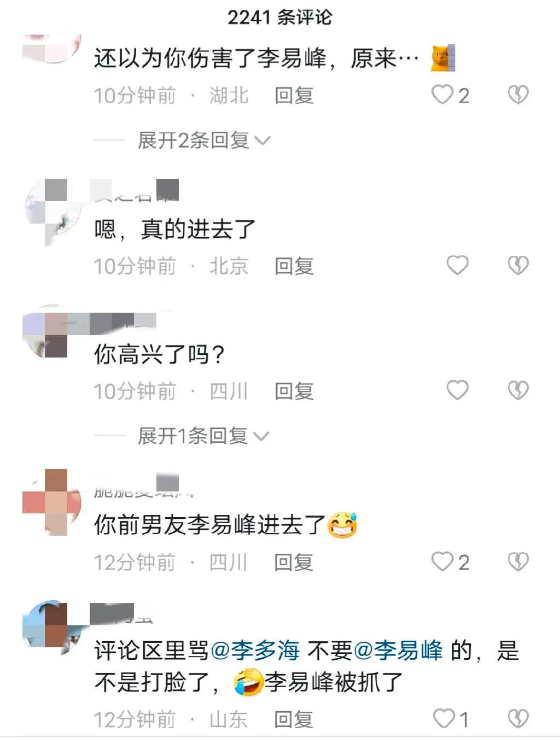The width and height of the screenshot is (560, 738).
Task: Expand '展开2条回复' replies
Action: pos(203,140)
